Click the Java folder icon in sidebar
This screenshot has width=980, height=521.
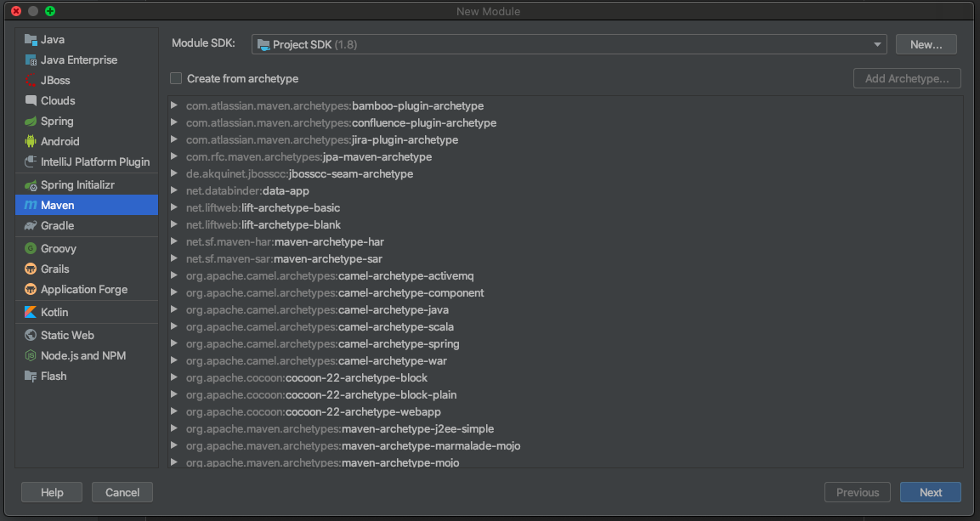(x=30, y=39)
